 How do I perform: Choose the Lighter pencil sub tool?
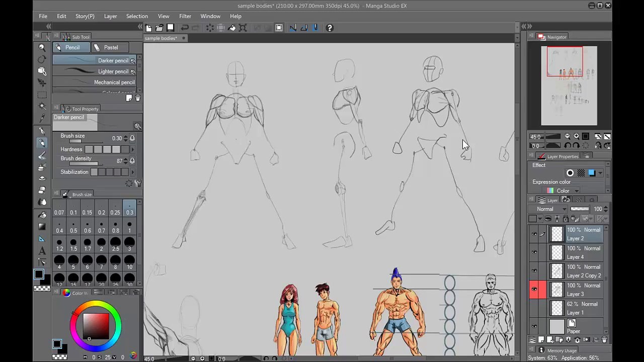pos(94,71)
